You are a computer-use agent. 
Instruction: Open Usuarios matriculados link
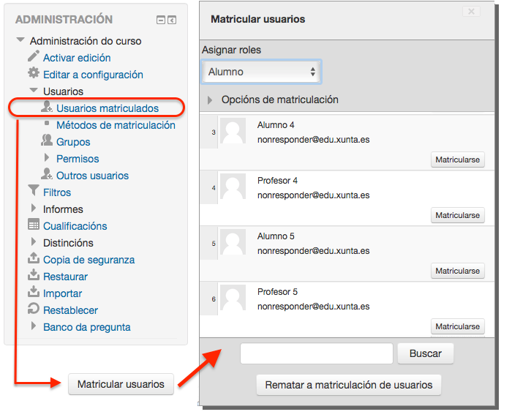108,108
